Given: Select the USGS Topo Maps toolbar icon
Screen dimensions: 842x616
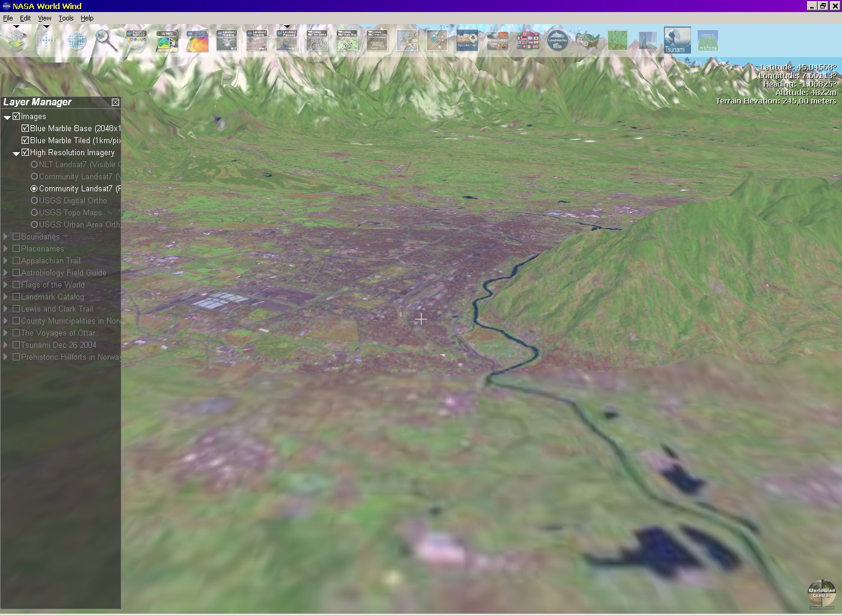Looking at the screenshot, I should tap(347, 40).
